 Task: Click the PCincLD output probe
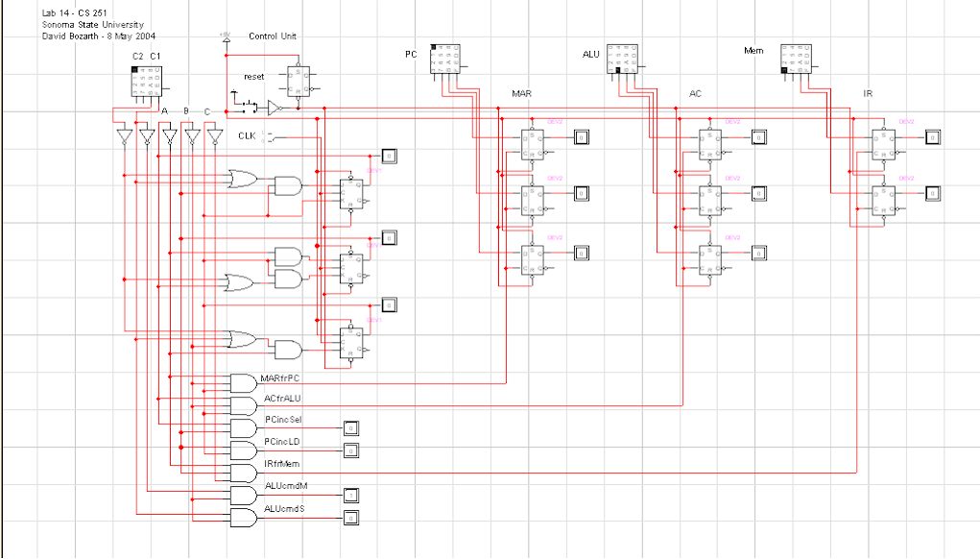(x=351, y=450)
